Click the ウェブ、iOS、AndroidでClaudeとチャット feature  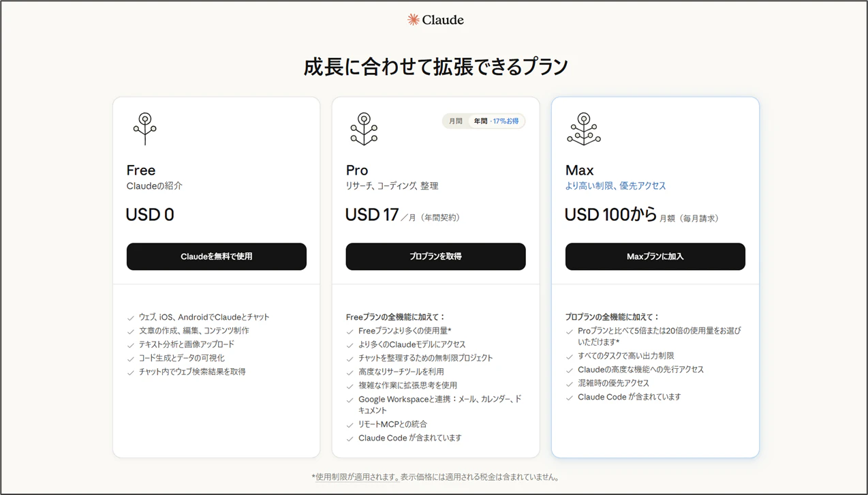(204, 317)
